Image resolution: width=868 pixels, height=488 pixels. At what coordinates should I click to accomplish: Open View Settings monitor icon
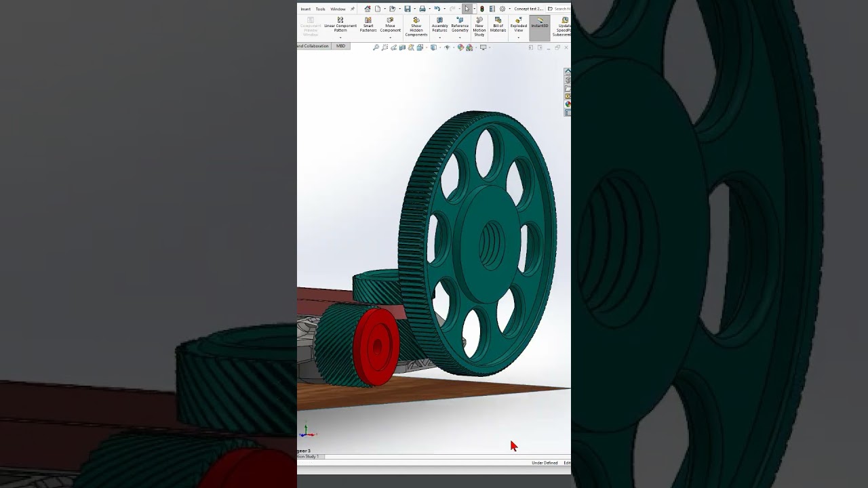[484, 47]
